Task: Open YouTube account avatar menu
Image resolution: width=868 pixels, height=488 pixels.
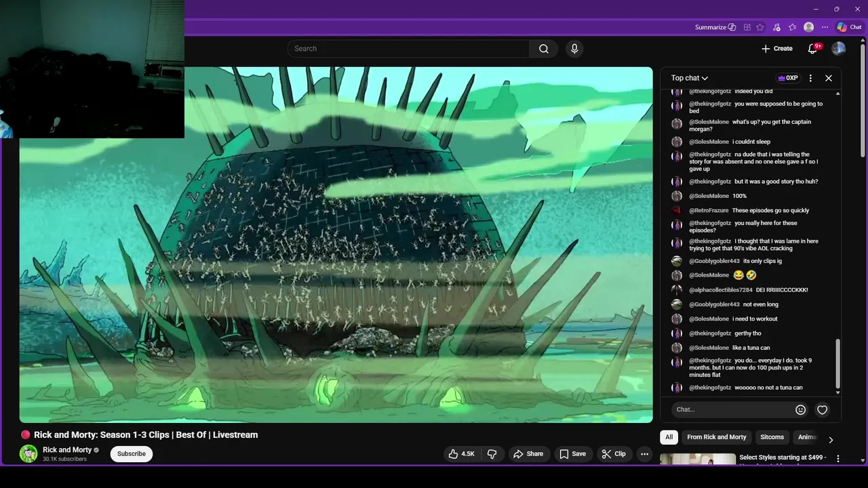Action: 839,49
